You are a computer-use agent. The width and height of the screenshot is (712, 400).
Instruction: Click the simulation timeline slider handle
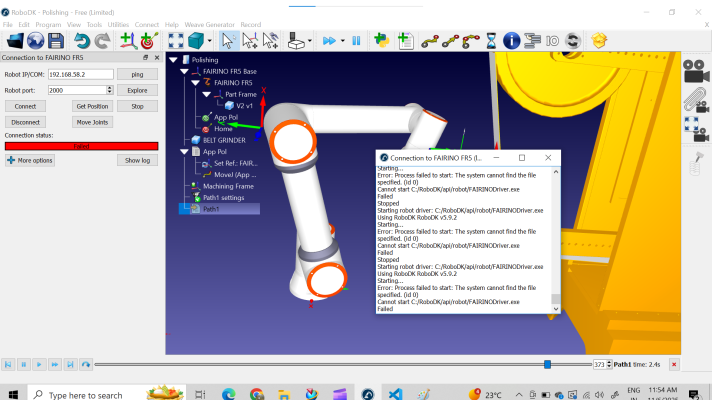pos(547,364)
